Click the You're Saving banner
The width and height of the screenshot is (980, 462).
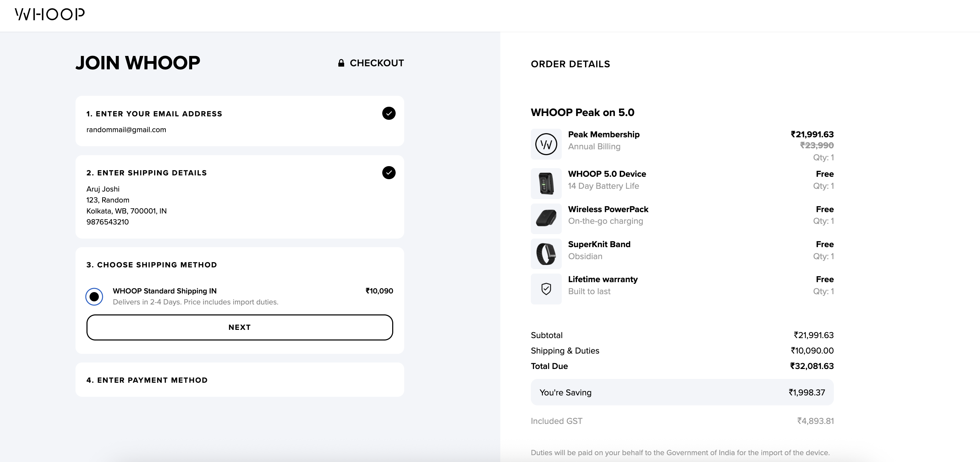(x=682, y=392)
